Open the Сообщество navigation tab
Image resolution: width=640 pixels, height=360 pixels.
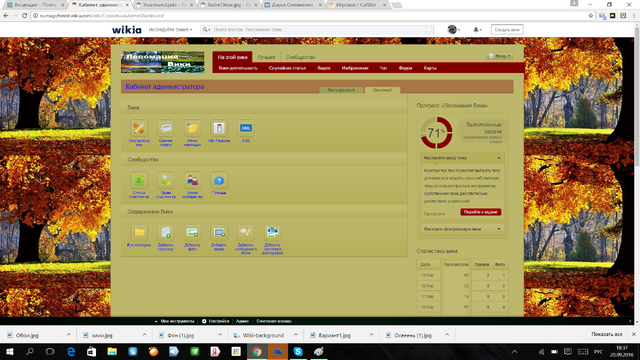tap(300, 57)
